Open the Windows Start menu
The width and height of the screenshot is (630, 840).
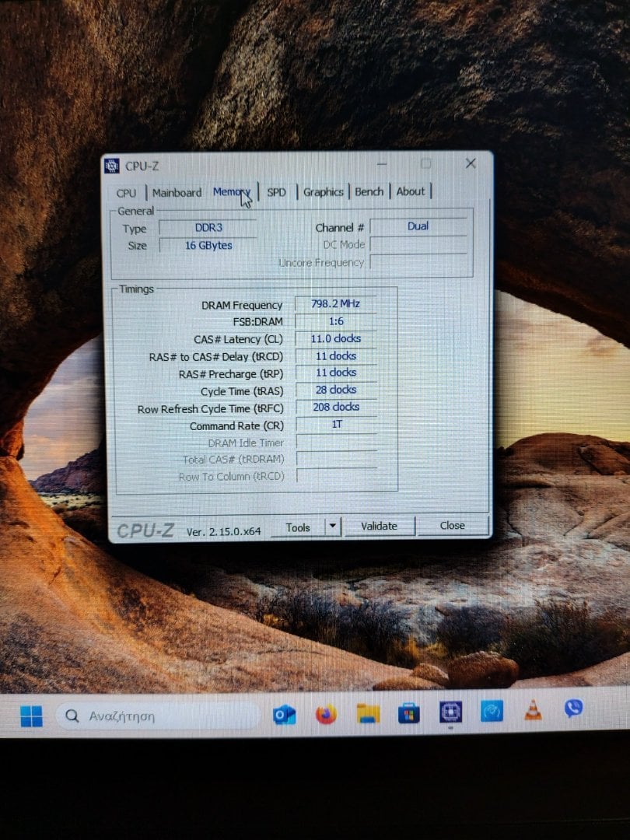click(x=31, y=716)
